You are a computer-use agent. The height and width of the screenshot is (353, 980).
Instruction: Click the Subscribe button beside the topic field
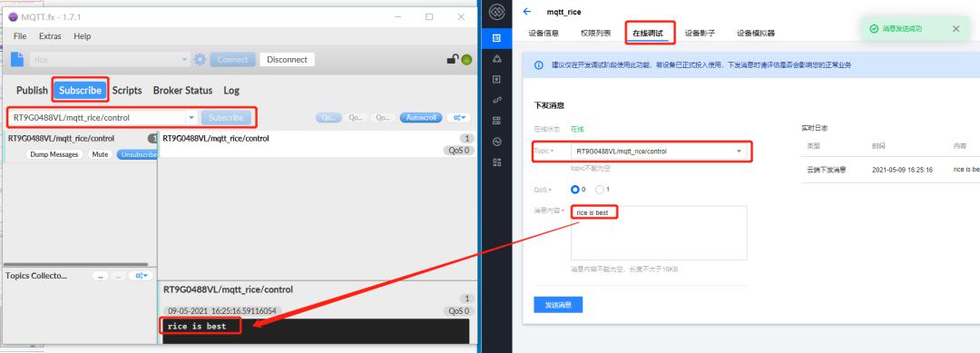[x=226, y=117]
